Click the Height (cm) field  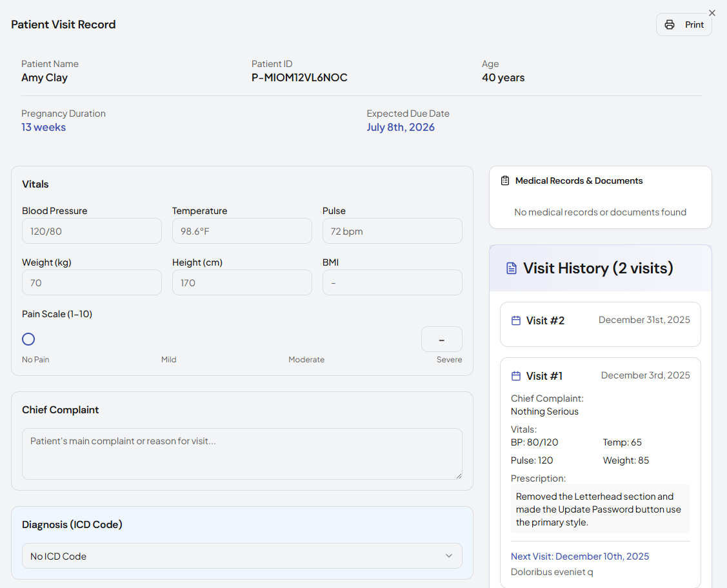tap(242, 282)
